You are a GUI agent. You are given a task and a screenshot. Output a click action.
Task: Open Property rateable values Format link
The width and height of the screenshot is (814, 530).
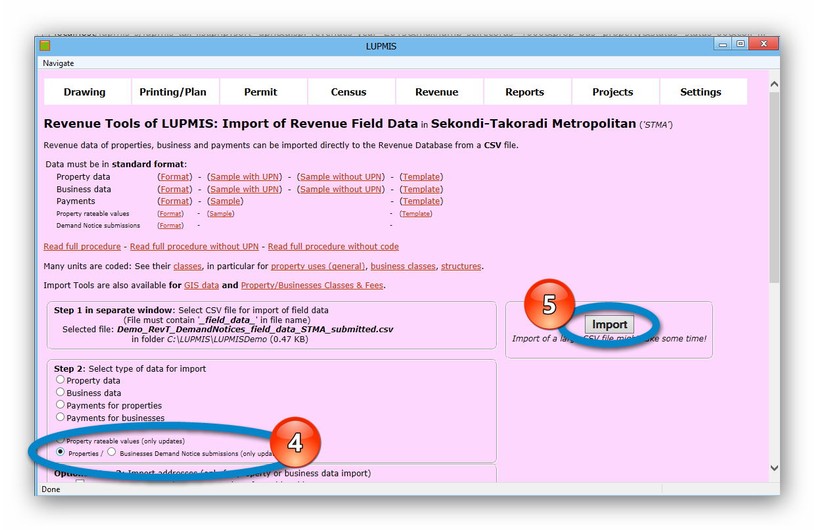171,214
